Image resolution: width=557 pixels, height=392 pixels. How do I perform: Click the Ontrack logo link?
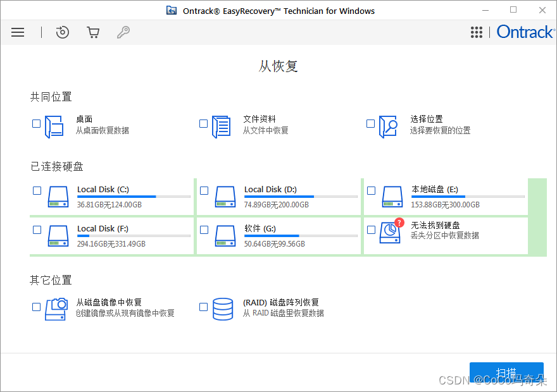(x=525, y=32)
